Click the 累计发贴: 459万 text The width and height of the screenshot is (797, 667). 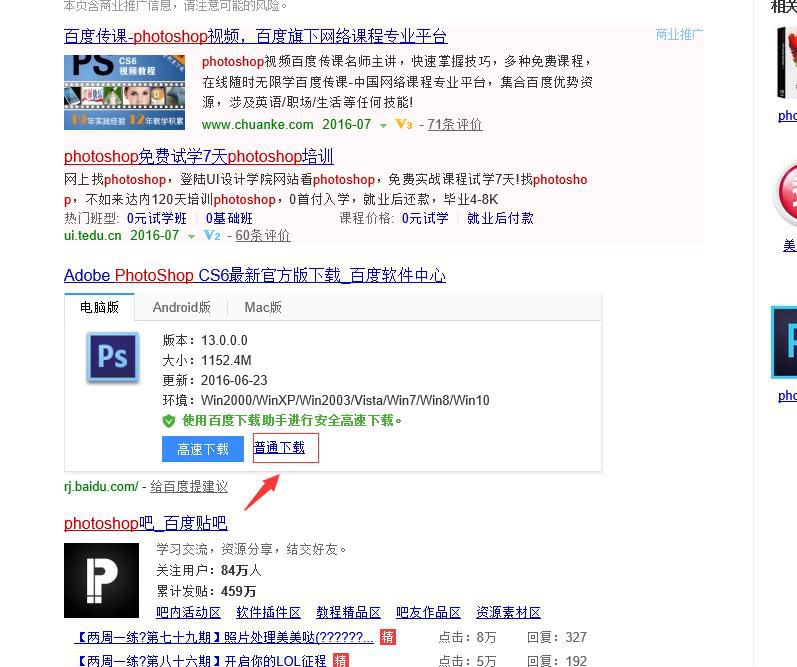tap(206, 591)
